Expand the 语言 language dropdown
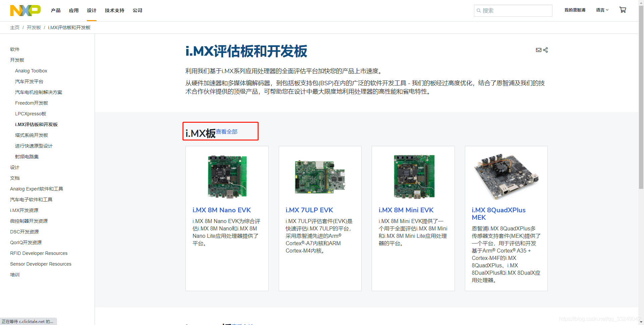This screenshot has width=644, height=325. click(602, 10)
